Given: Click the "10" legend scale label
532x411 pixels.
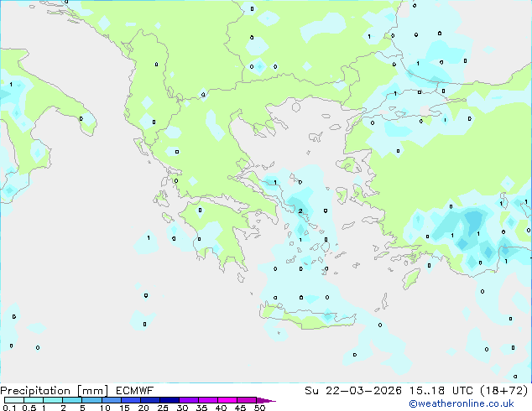Looking at the screenshot, I should click(x=105, y=408).
